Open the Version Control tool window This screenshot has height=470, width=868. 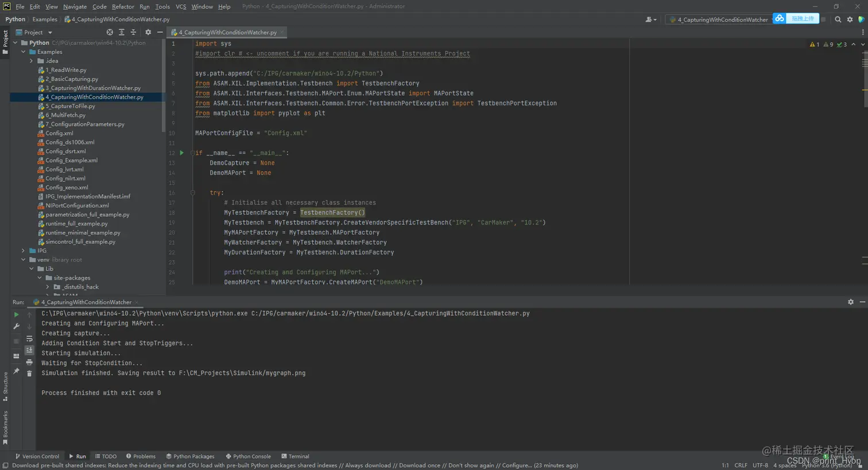37,456
